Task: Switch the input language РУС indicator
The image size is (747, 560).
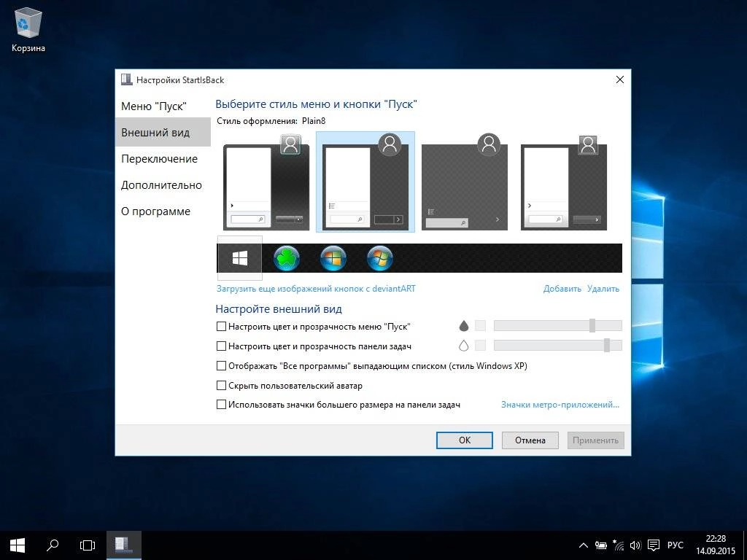Action: tap(675, 545)
